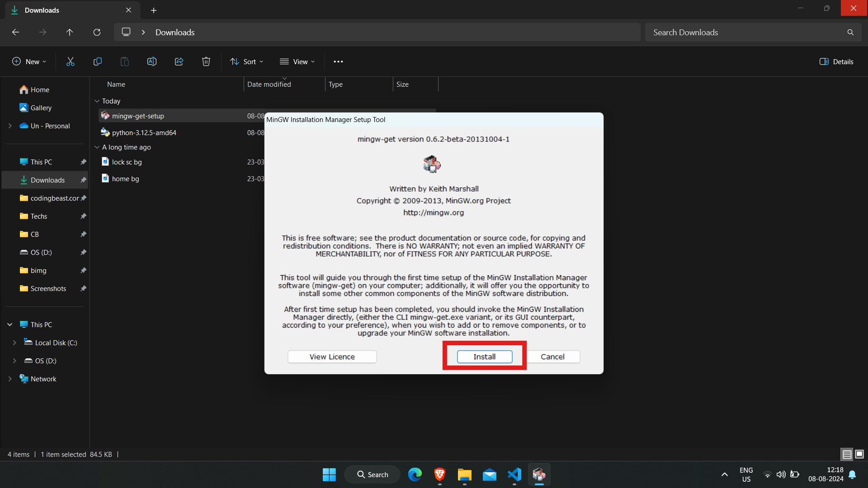Click the Copy icon in toolbar
The width and height of the screenshot is (868, 488).
(x=97, y=61)
